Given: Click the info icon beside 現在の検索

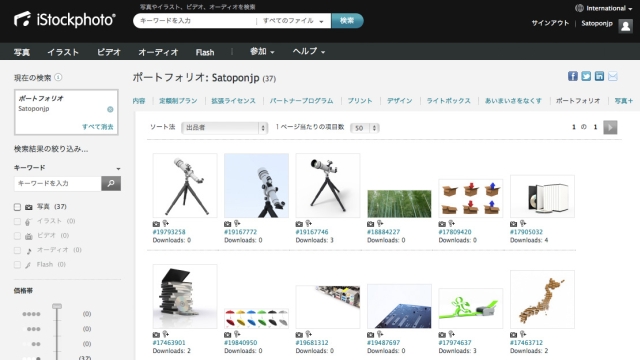Looking at the screenshot, I should point(58,77).
